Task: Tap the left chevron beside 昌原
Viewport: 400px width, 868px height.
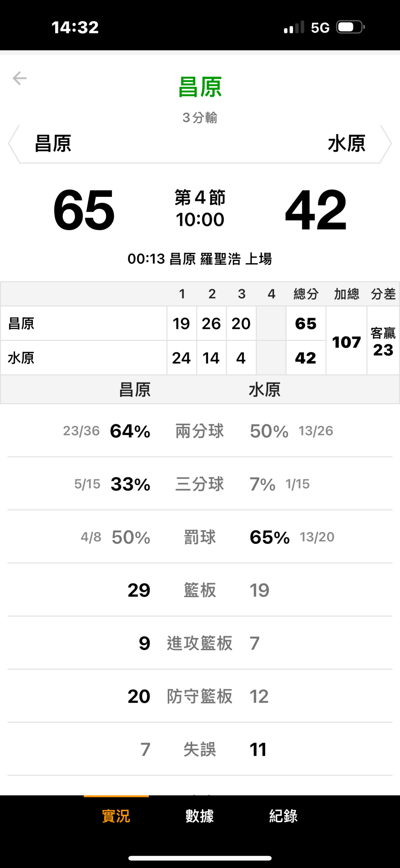Action: click(14, 144)
